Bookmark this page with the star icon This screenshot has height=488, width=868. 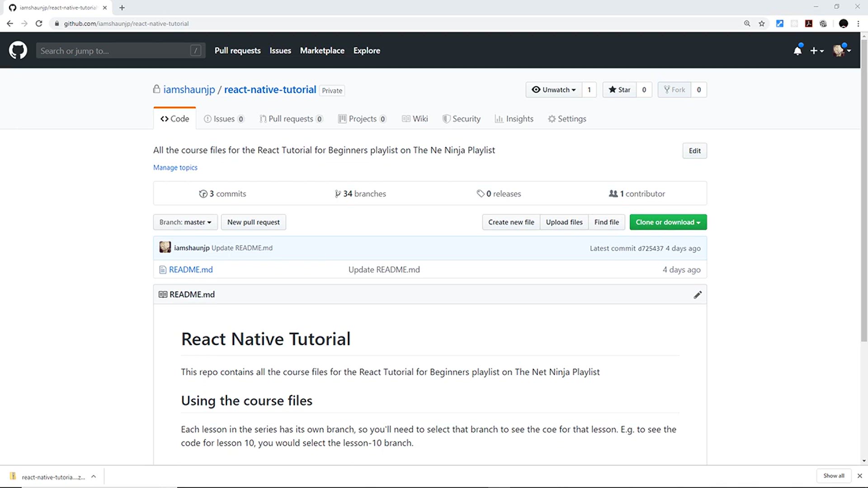[762, 23]
